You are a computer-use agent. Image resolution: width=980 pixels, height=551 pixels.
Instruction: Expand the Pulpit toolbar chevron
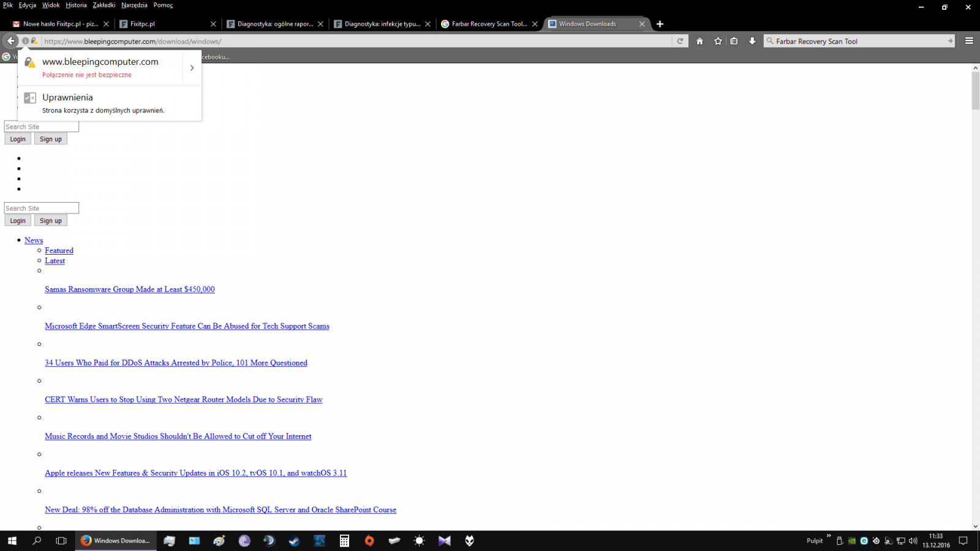click(x=829, y=536)
